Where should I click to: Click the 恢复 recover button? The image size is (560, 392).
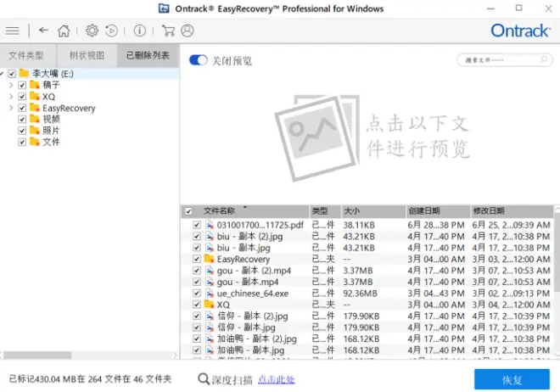point(512,379)
